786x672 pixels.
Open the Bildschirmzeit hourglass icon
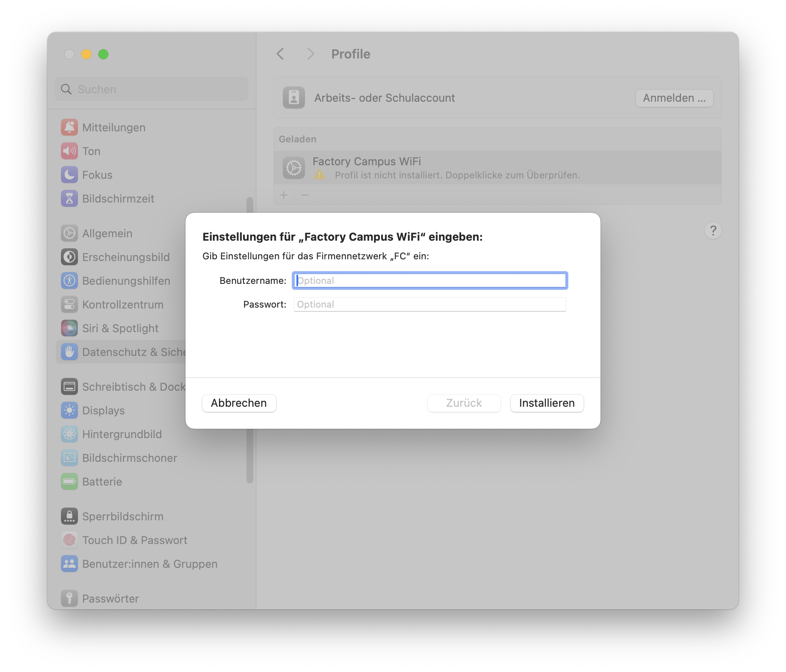click(x=69, y=198)
